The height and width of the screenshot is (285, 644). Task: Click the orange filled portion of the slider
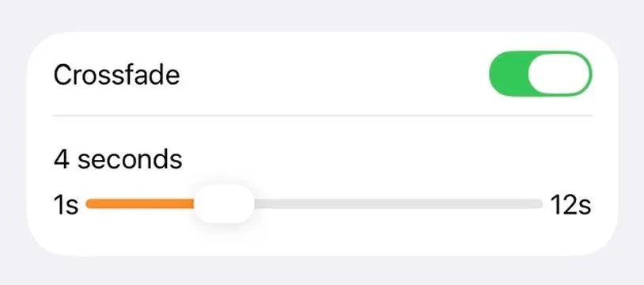pos(140,203)
